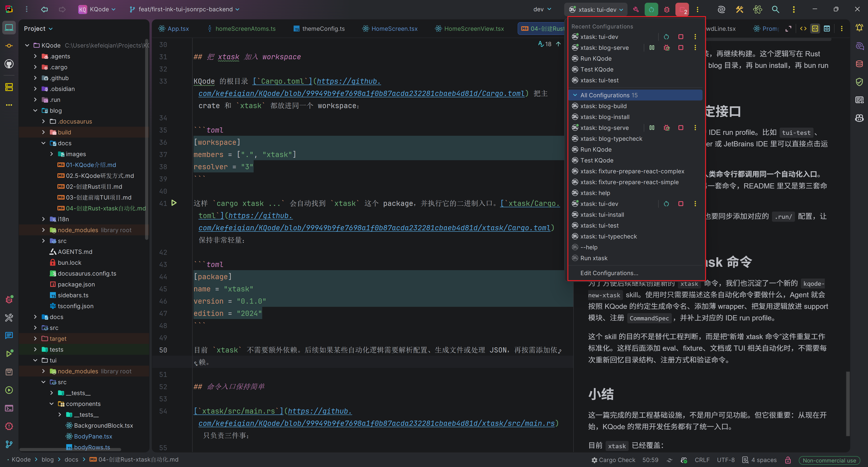This screenshot has width=868, height=467.
Task: Expand the images folder under docs
Action: 52,154
